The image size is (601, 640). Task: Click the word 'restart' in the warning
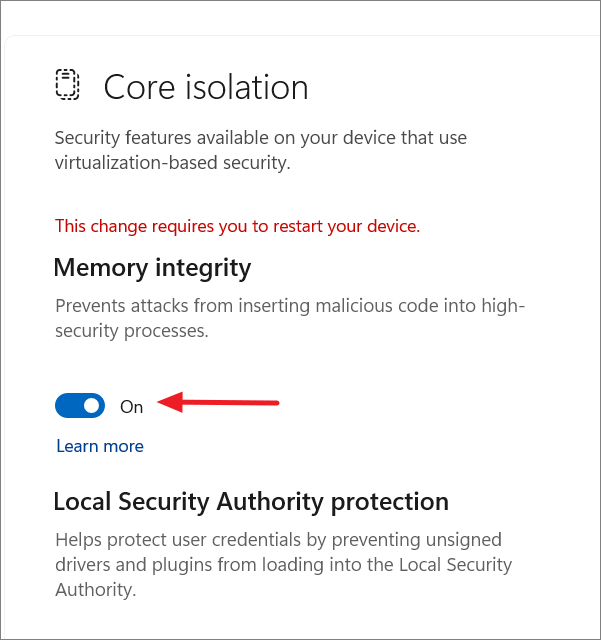298,226
